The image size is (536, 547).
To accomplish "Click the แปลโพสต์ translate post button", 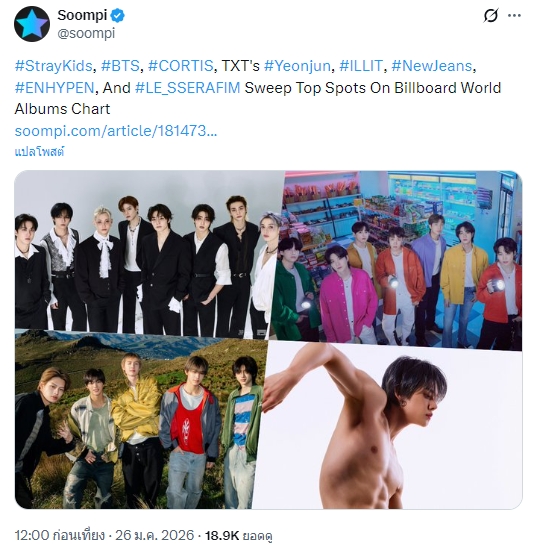I will (x=39, y=152).
